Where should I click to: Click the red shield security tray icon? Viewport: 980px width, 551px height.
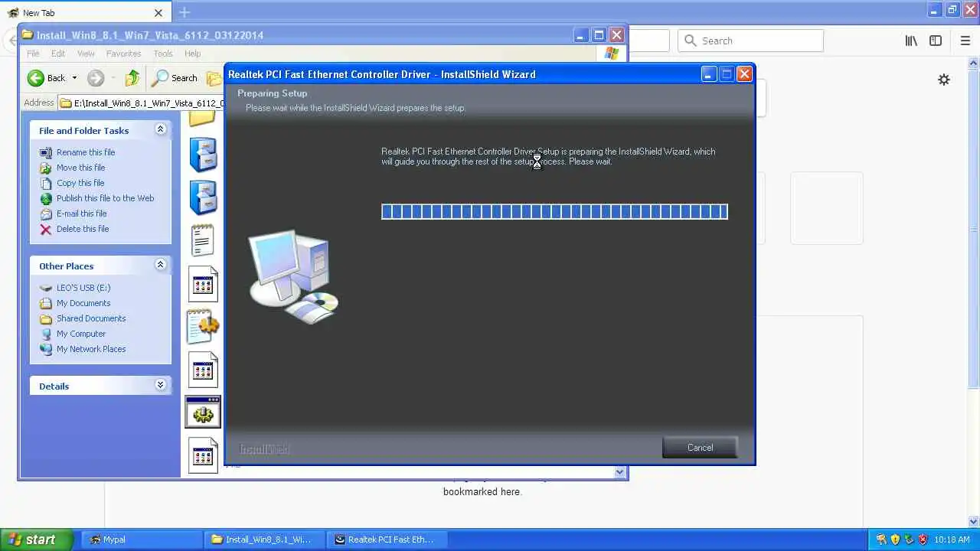(x=923, y=540)
